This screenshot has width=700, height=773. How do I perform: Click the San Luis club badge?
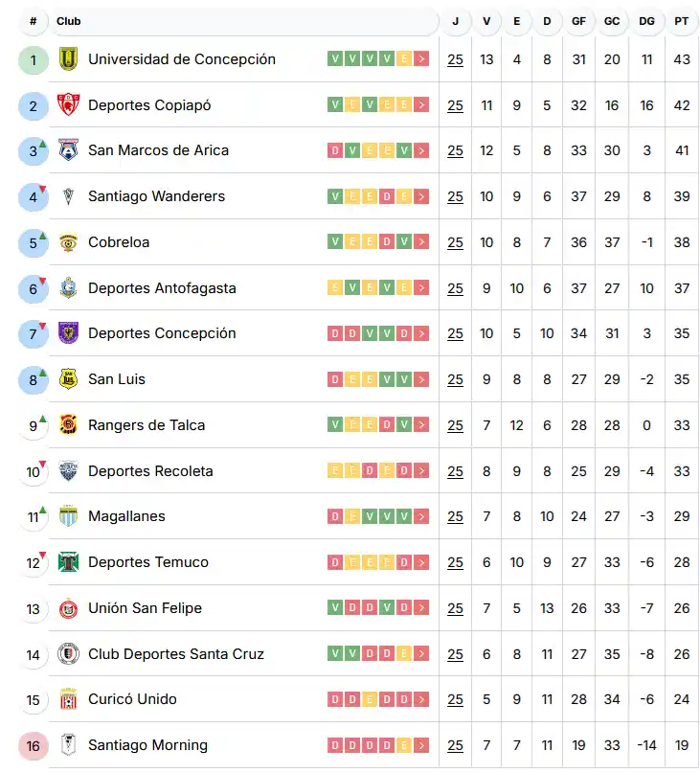[x=66, y=379]
